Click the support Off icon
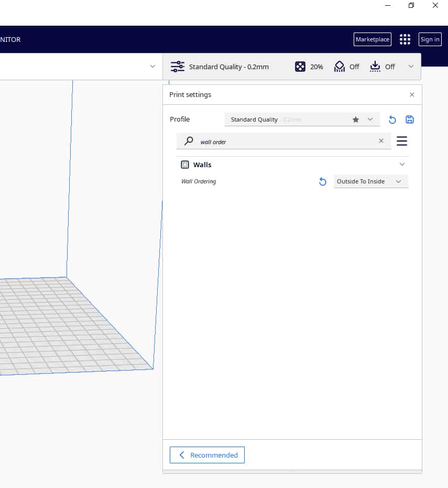 pyautogui.click(x=340, y=67)
